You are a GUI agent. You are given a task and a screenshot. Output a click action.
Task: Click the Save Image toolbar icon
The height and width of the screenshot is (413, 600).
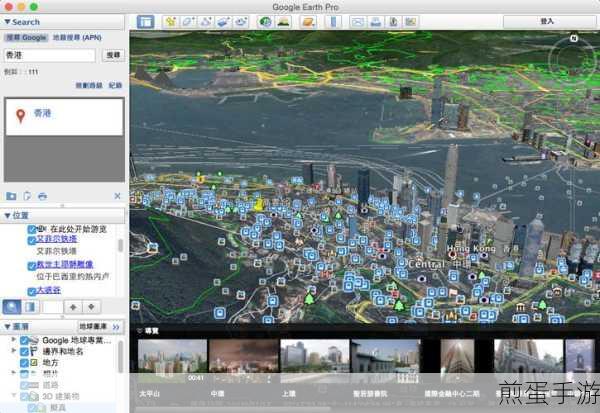coord(393,22)
